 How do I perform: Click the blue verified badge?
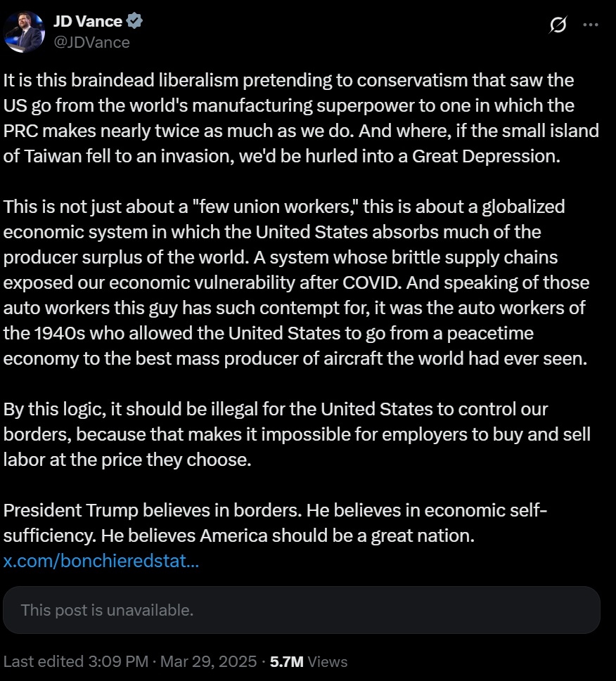(134, 21)
